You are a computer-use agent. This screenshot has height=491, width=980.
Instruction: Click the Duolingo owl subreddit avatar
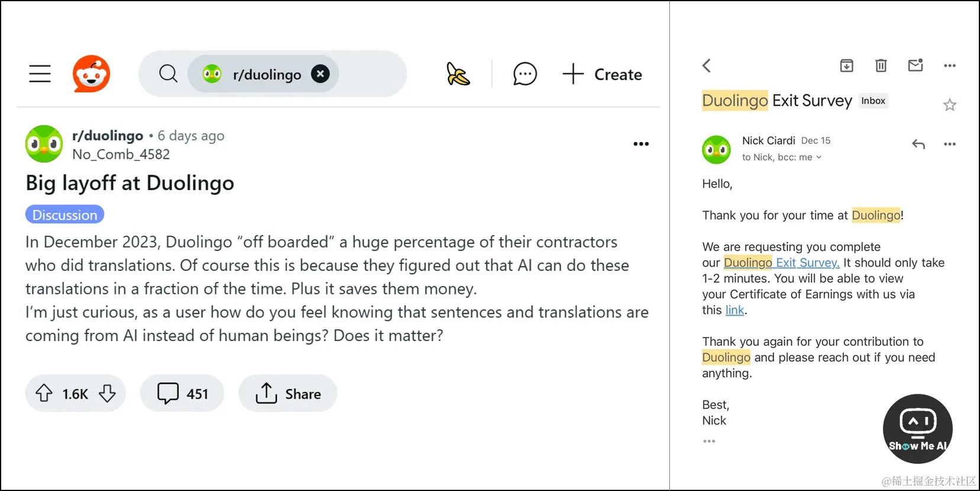coord(44,144)
